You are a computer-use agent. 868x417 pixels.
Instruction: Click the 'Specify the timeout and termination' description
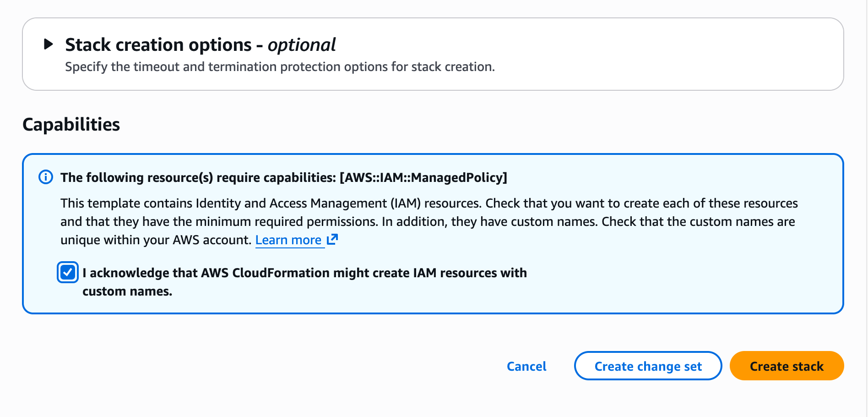point(280,67)
